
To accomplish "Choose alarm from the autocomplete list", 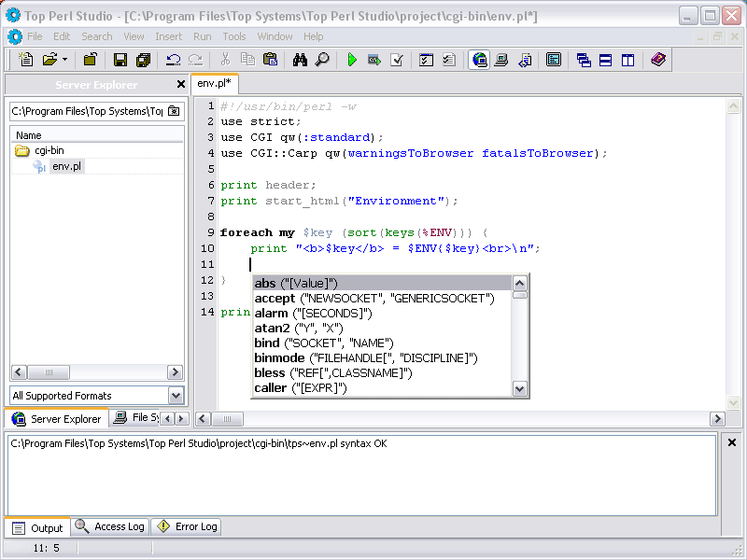I will 382,313.
